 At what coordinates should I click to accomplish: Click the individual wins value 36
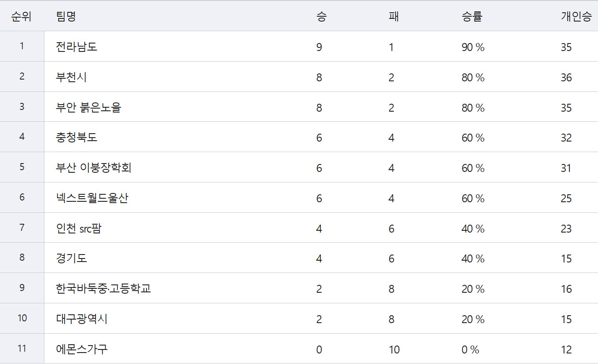[566, 77]
